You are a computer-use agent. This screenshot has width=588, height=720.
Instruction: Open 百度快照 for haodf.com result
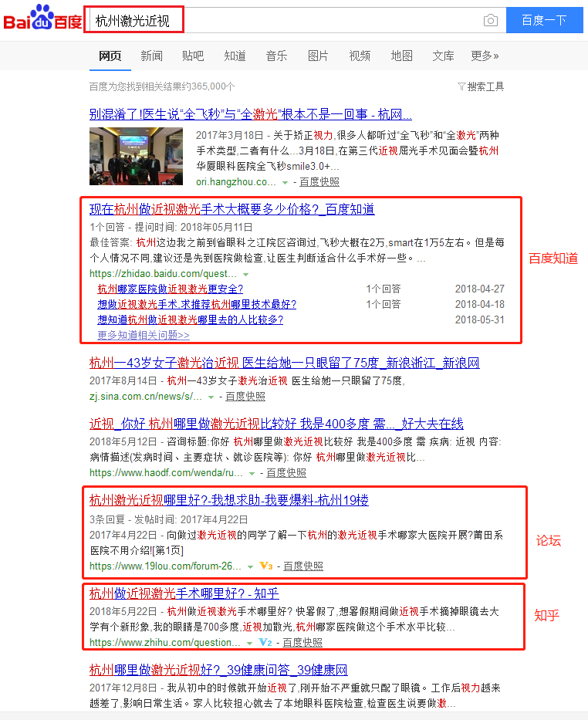click(x=286, y=472)
